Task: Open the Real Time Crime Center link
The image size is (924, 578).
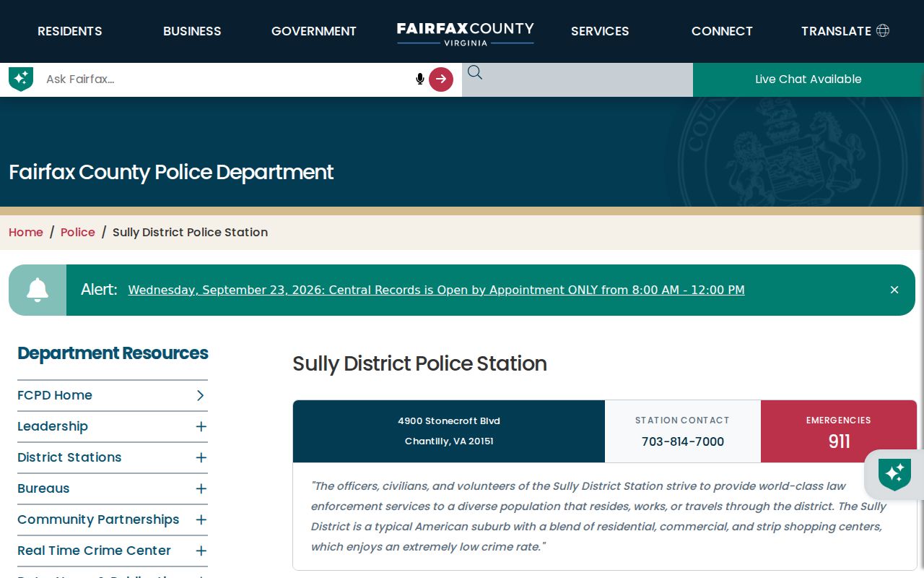Action: click(95, 551)
